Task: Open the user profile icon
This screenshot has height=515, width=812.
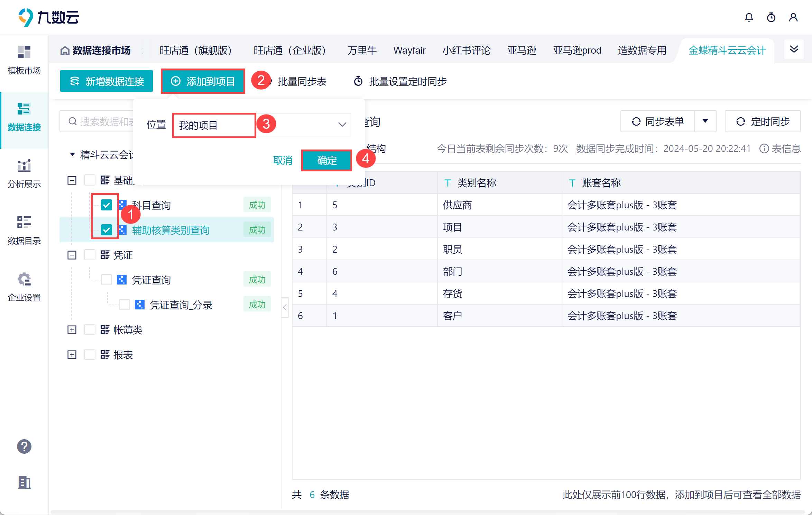Action: pyautogui.click(x=793, y=17)
